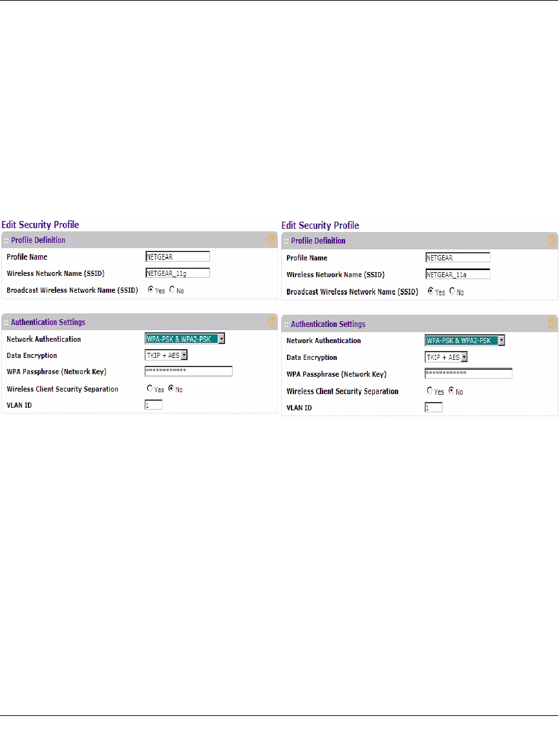Choose No for broadcast SSID on NETGEAR_11a
The image size is (559, 756).
(452, 291)
